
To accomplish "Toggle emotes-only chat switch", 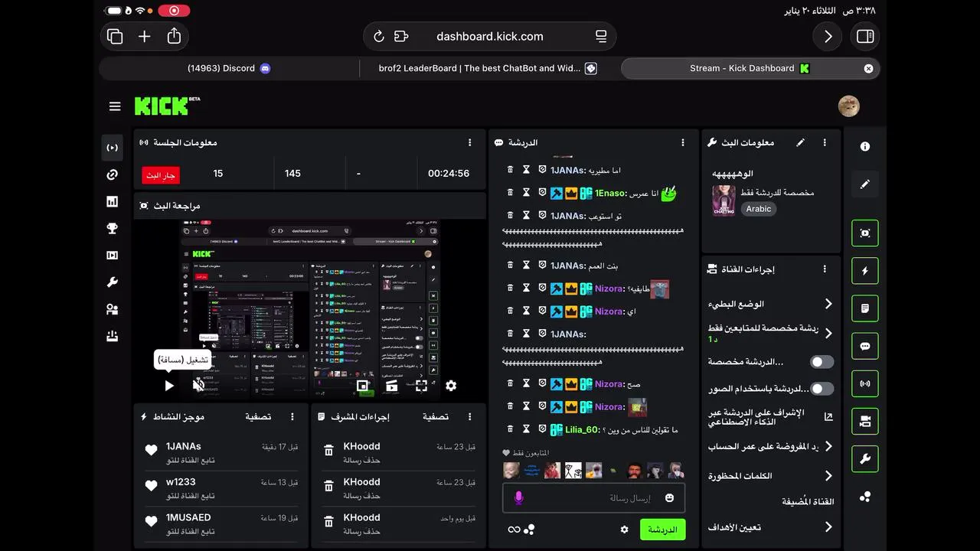I will pos(822,389).
